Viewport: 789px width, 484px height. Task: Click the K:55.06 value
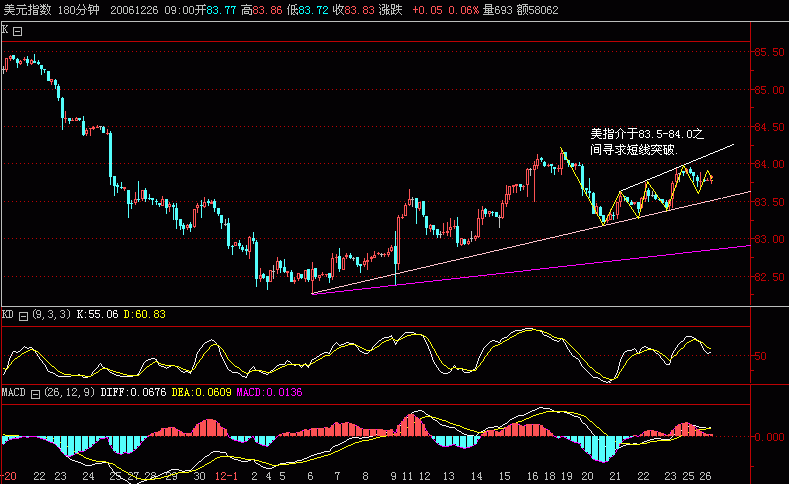click(97, 314)
